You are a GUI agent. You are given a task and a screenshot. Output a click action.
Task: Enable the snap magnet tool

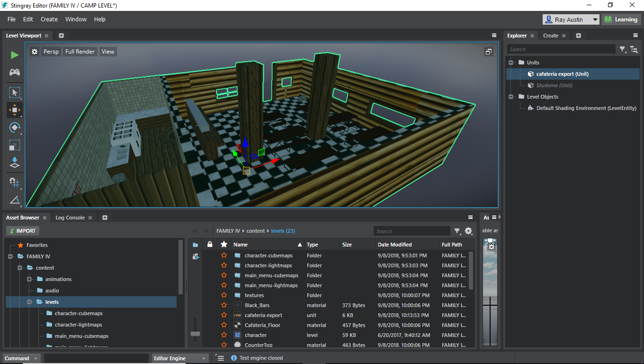click(x=14, y=182)
